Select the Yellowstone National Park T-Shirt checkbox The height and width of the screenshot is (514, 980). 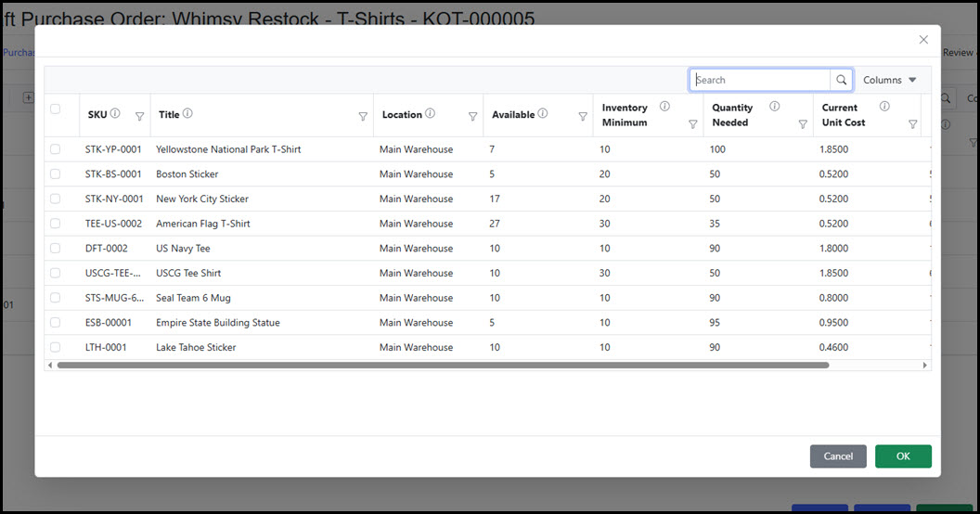tap(56, 149)
